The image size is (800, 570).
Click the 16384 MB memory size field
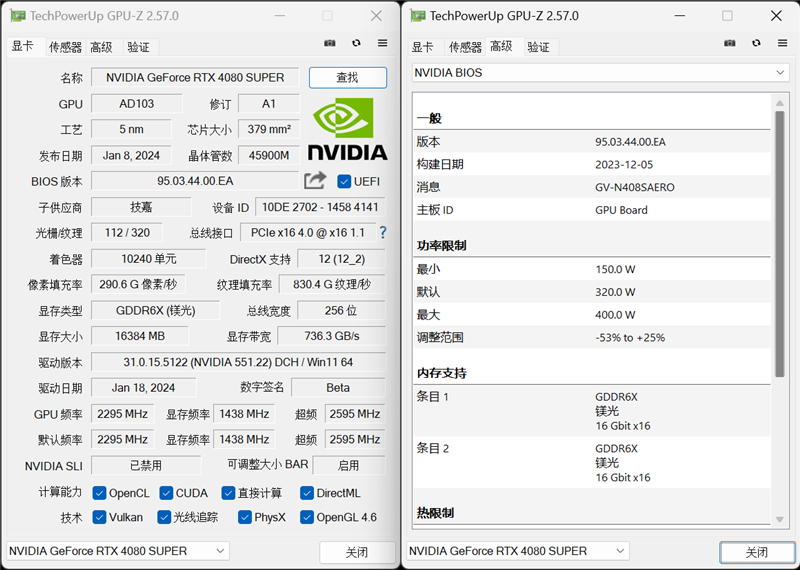tap(140, 336)
